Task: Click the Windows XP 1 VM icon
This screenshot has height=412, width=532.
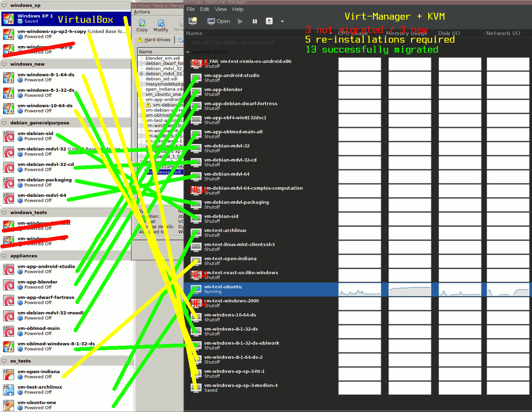Action: tap(9, 19)
